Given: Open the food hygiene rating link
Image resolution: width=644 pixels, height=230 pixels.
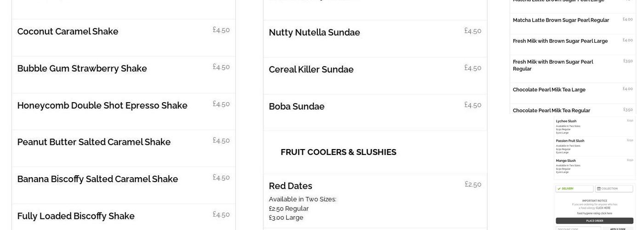Looking at the screenshot, I should point(594,213).
